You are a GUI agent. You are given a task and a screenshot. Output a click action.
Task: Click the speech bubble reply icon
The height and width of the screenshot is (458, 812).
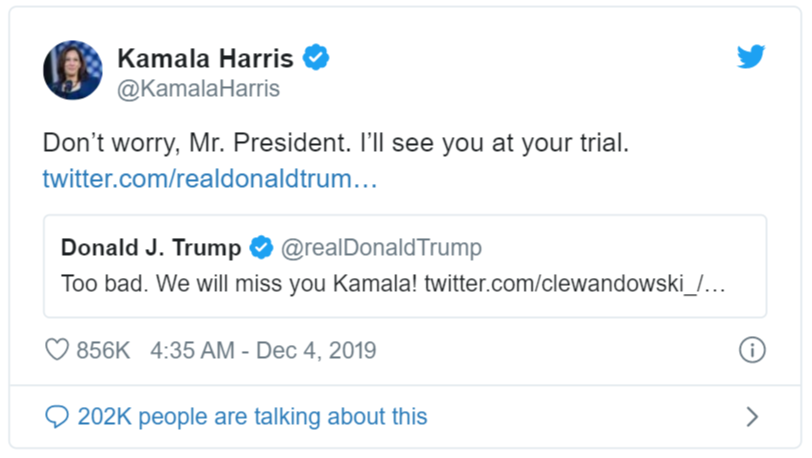coord(58,417)
